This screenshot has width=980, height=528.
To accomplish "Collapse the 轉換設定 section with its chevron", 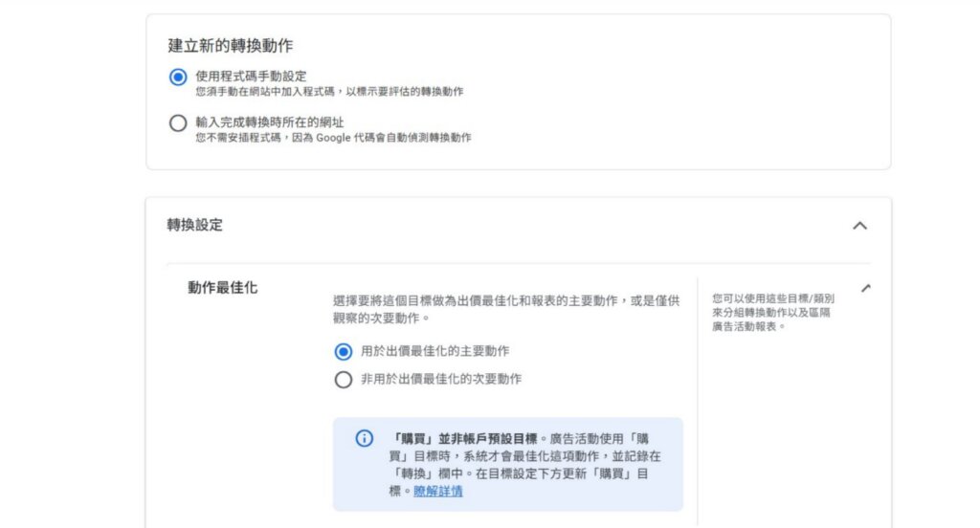I will pos(859,226).
